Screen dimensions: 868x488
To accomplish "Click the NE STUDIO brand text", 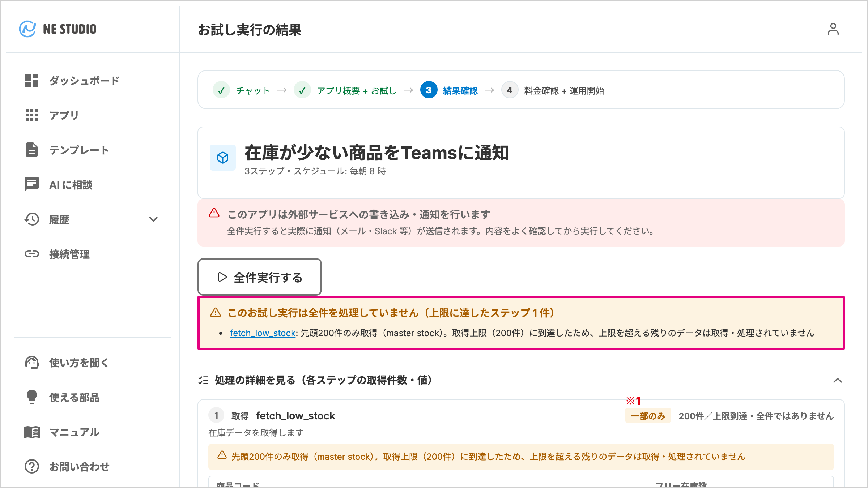I will [x=70, y=29].
